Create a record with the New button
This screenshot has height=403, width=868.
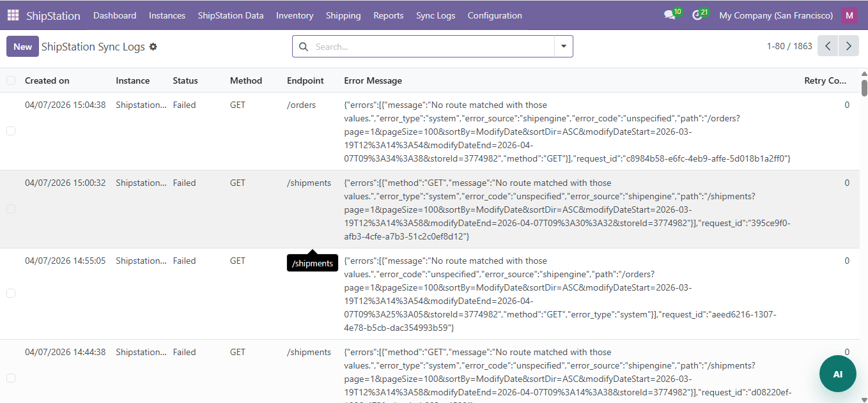(x=22, y=46)
